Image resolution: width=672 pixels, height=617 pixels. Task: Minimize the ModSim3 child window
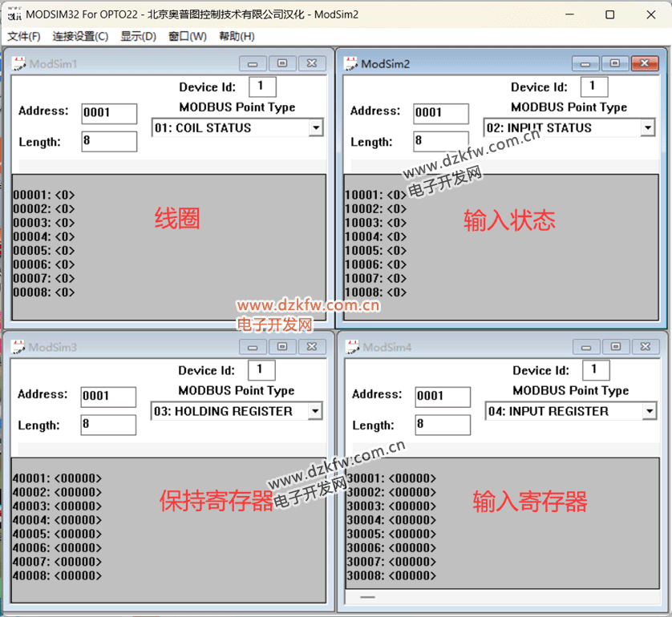coord(254,347)
